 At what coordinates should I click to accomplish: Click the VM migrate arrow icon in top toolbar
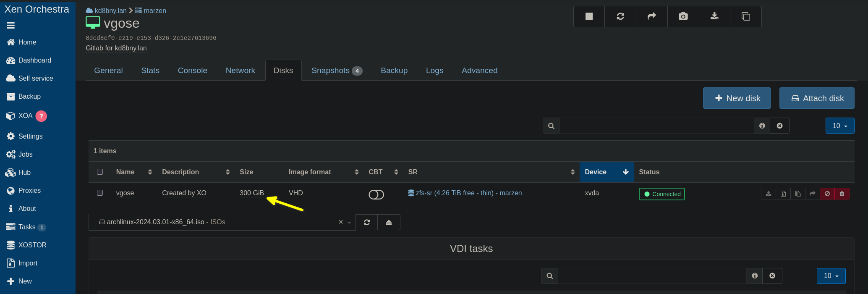(x=651, y=16)
